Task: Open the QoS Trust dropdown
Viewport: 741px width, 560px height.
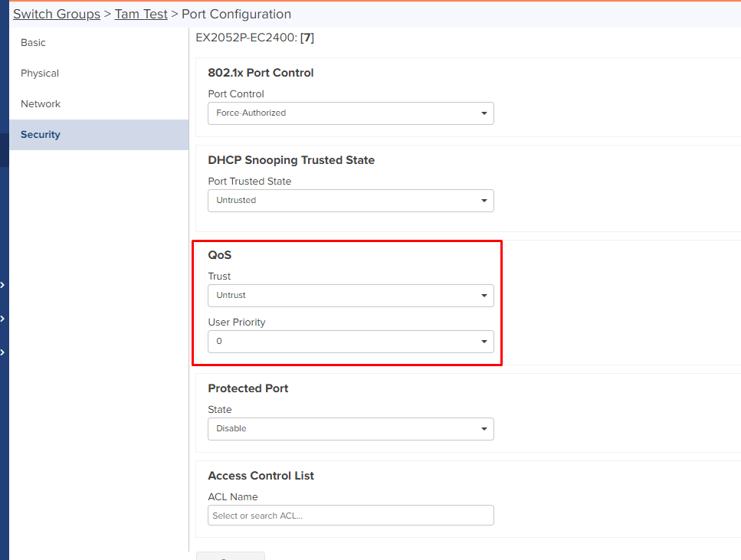Action: 351,296
